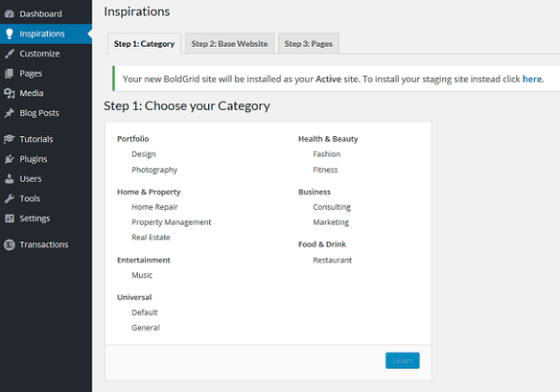Screen dimensions: 560x392
Task: Open Blog Posts in the sidebar
Action: point(46,113)
